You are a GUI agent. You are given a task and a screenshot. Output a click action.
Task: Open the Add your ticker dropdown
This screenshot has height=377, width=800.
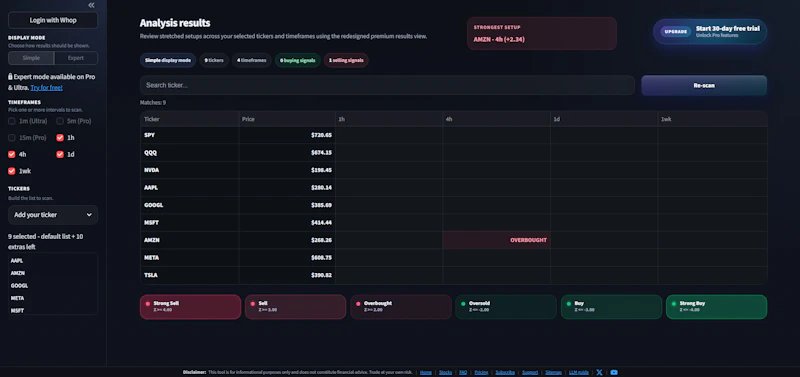click(x=53, y=215)
